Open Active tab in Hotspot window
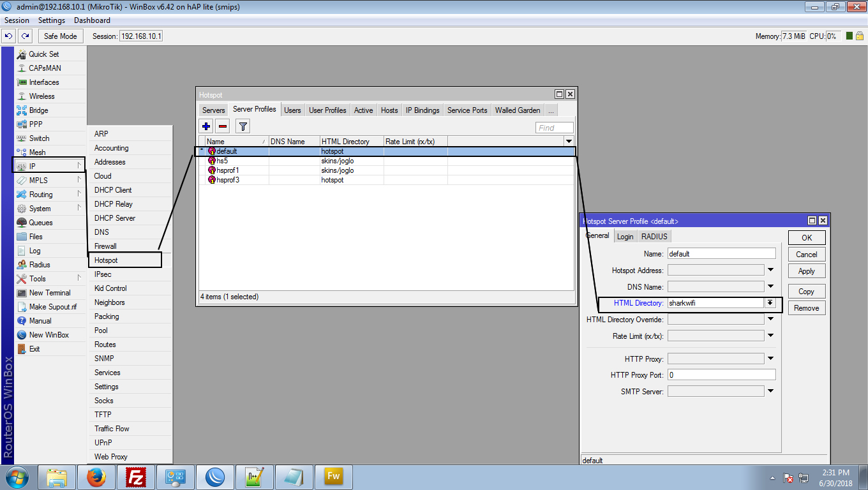The width and height of the screenshot is (868, 490). (363, 110)
